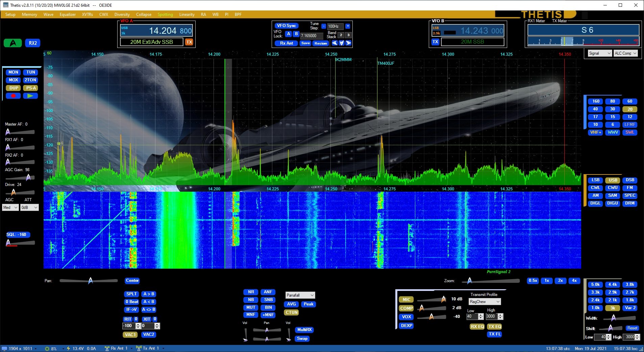Open the Panafall display mode dropdown
This screenshot has width=644, height=352.
pyautogui.click(x=299, y=295)
